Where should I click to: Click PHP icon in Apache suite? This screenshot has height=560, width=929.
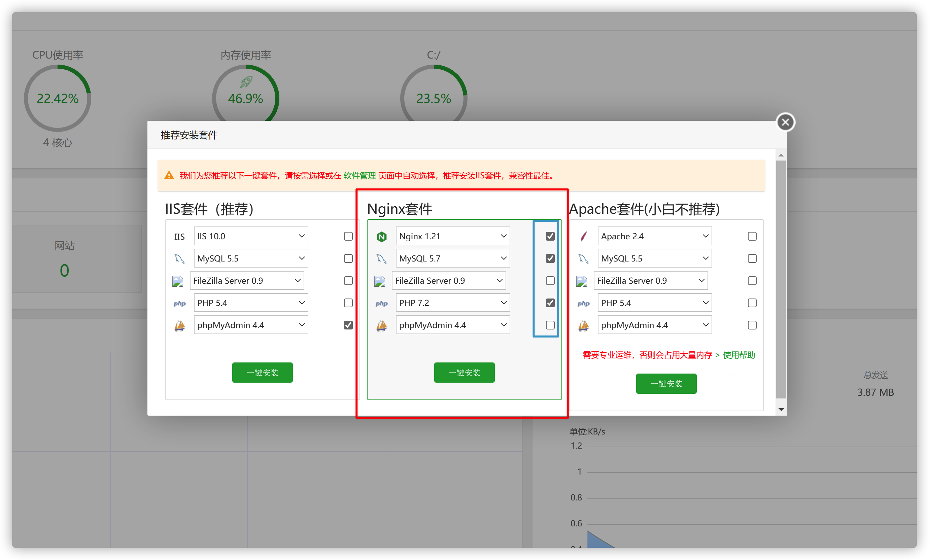tap(583, 303)
